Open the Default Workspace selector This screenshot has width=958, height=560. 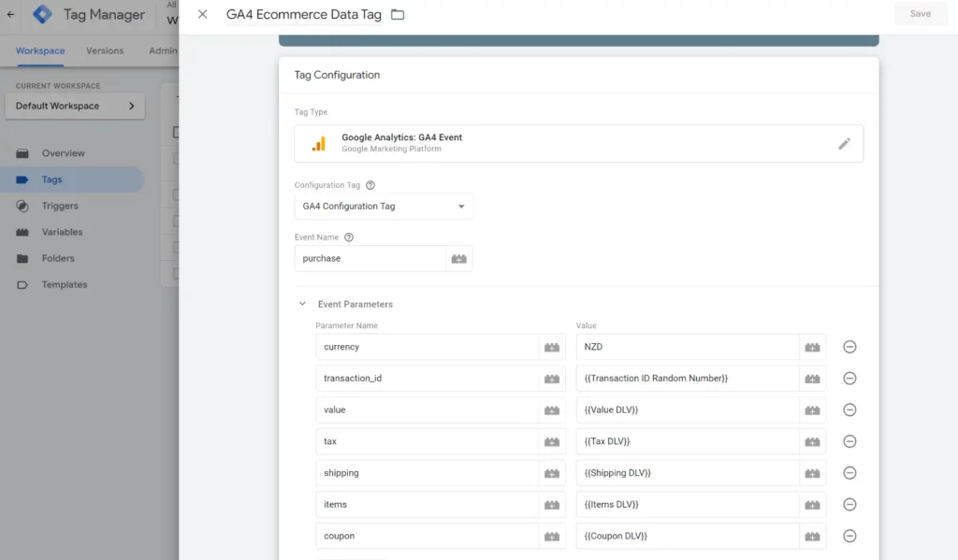tap(75, 106)
